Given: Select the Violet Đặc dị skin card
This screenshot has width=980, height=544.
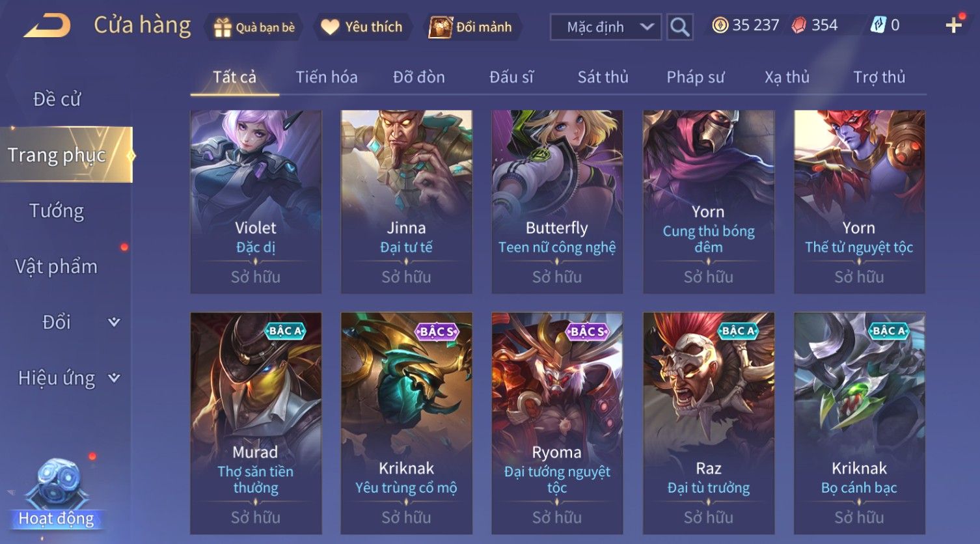Looking at the screenshot, I should (x=256, y=202).
